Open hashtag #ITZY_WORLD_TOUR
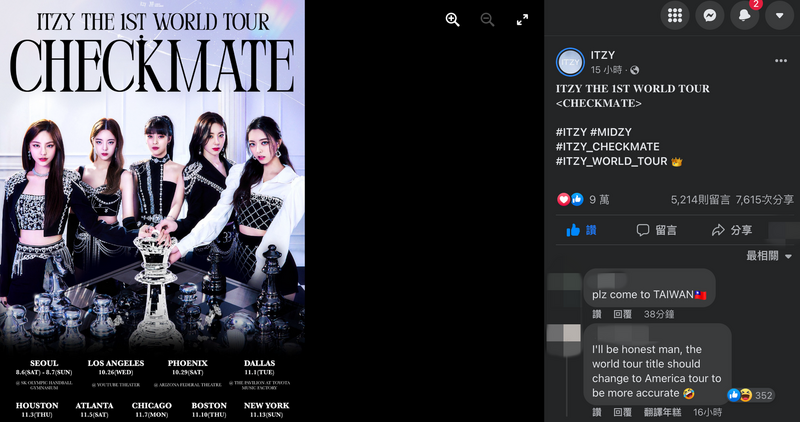Image resolution: width=800 pixels, height=422 pixels. click(612, 162)
